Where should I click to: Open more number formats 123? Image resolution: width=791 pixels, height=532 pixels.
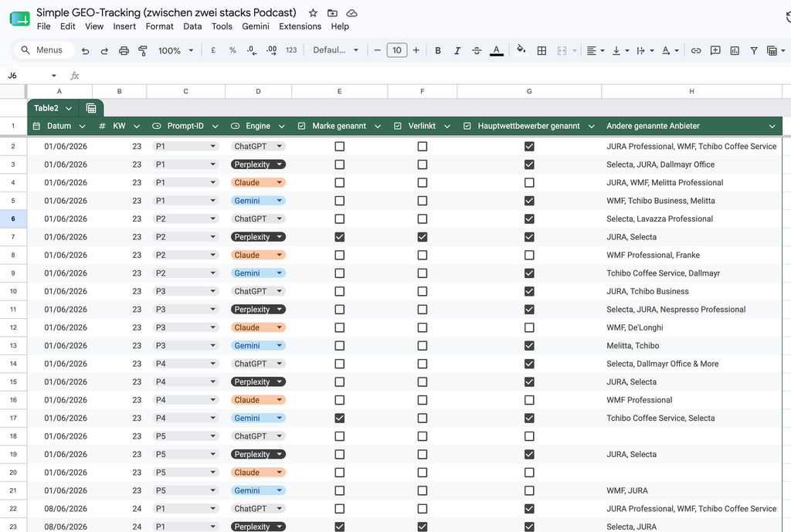pyautogui.click(x=291, y=50)
